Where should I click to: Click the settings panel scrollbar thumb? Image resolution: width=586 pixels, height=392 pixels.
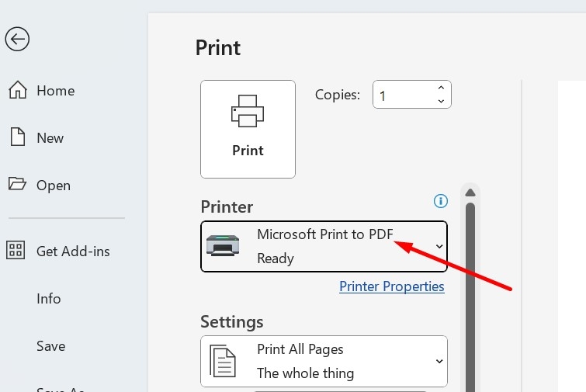(470, 297)
